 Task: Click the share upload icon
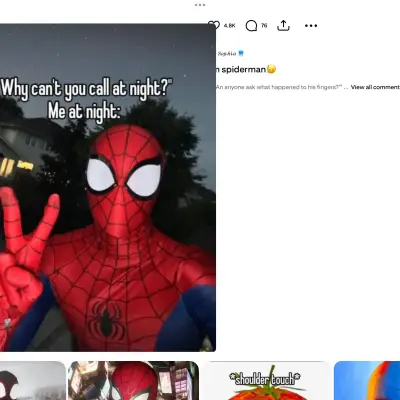coord(283,25)
